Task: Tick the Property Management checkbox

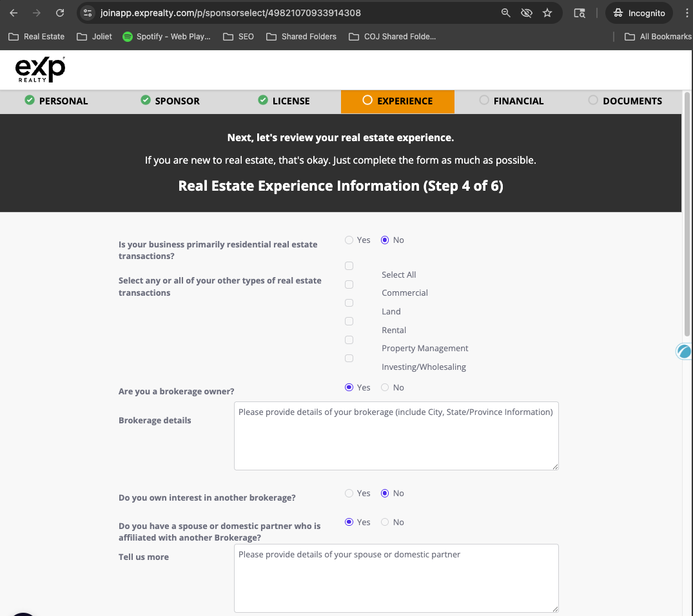Action: 349,340
